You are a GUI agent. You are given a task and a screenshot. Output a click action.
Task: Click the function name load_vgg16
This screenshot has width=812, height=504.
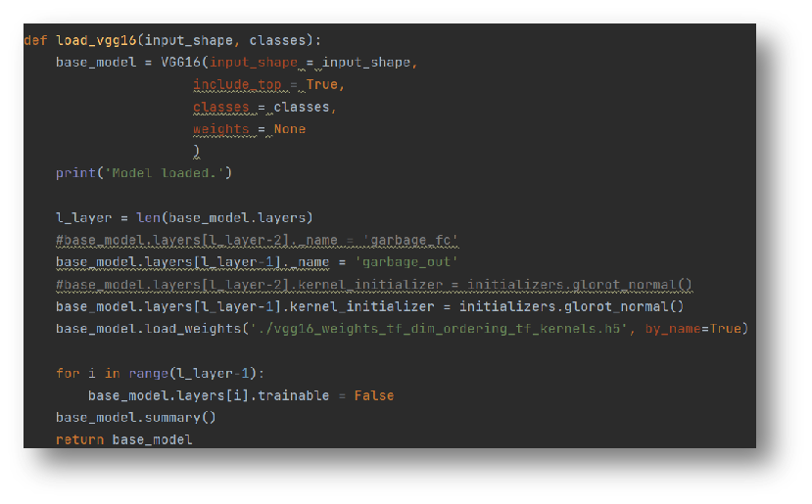click(96, 40)
